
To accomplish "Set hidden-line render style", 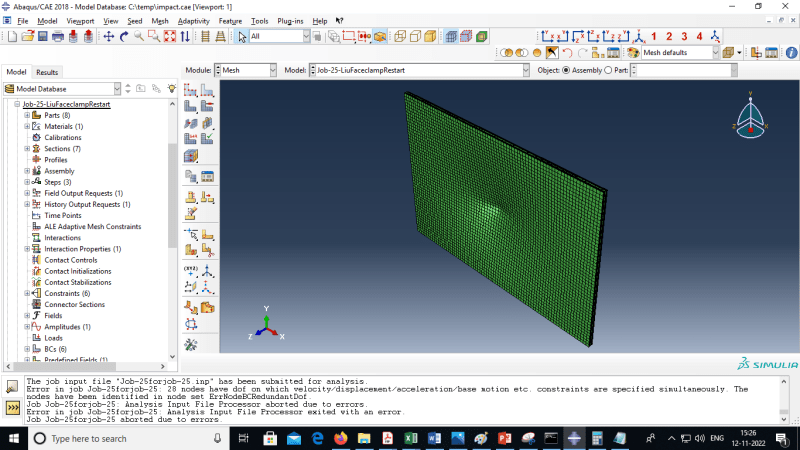I will [x=415, y=36].
